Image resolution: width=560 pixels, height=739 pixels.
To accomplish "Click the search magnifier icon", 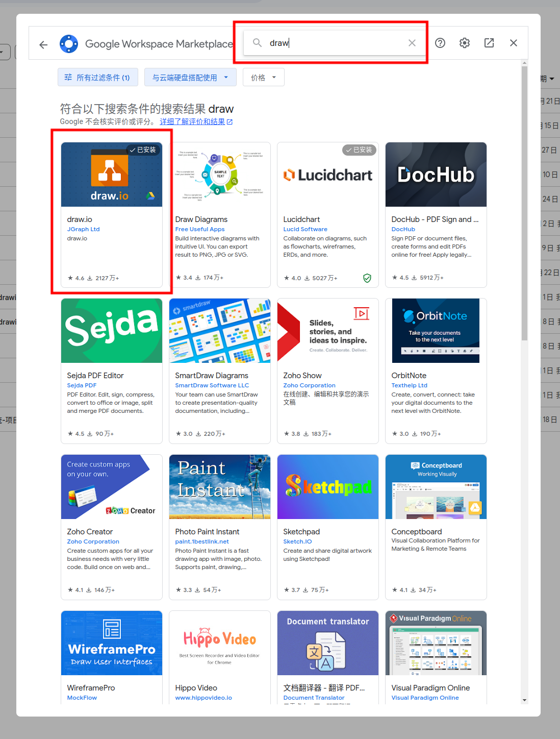I will click(258, 43).
